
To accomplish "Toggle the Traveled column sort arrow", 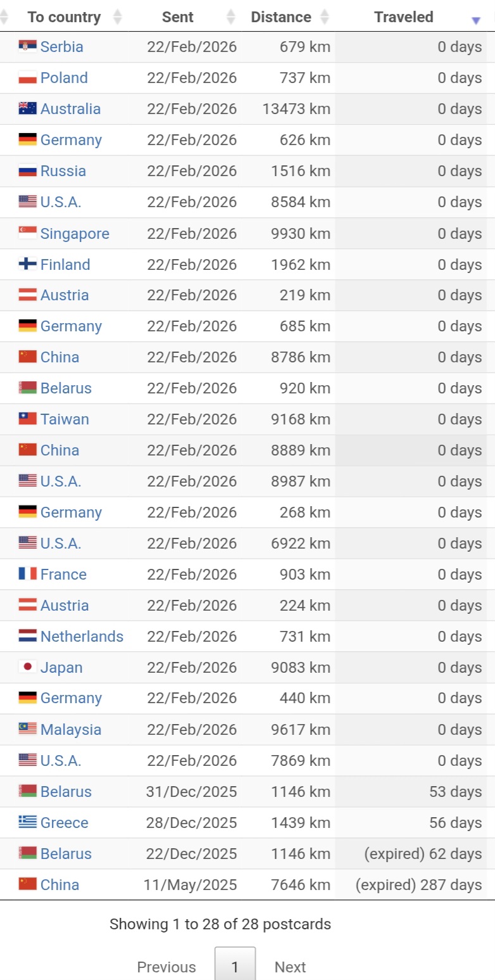I will pyautogui.click(x=476, y=20).
